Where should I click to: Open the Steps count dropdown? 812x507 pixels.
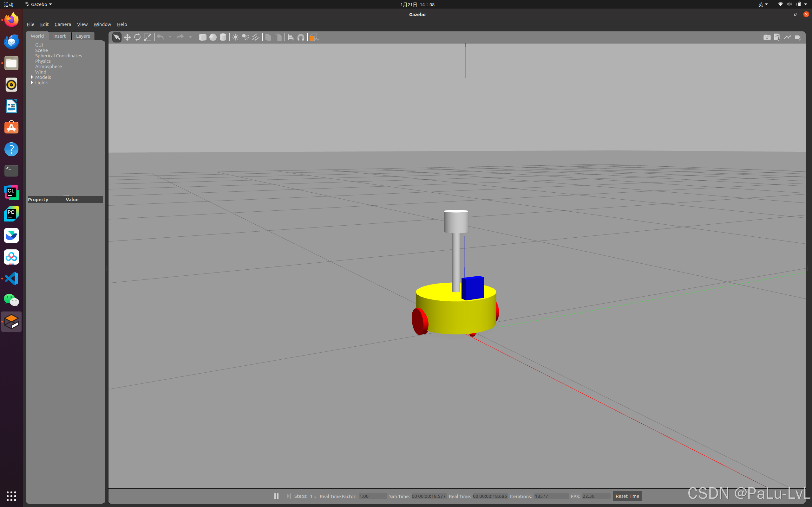[x=315, y=497]
